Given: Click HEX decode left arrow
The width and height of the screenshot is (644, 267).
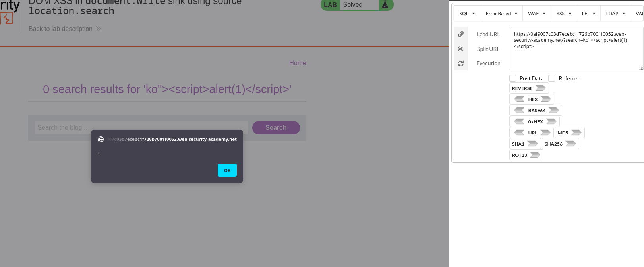Looking at the screenshot, I should 519,99.
